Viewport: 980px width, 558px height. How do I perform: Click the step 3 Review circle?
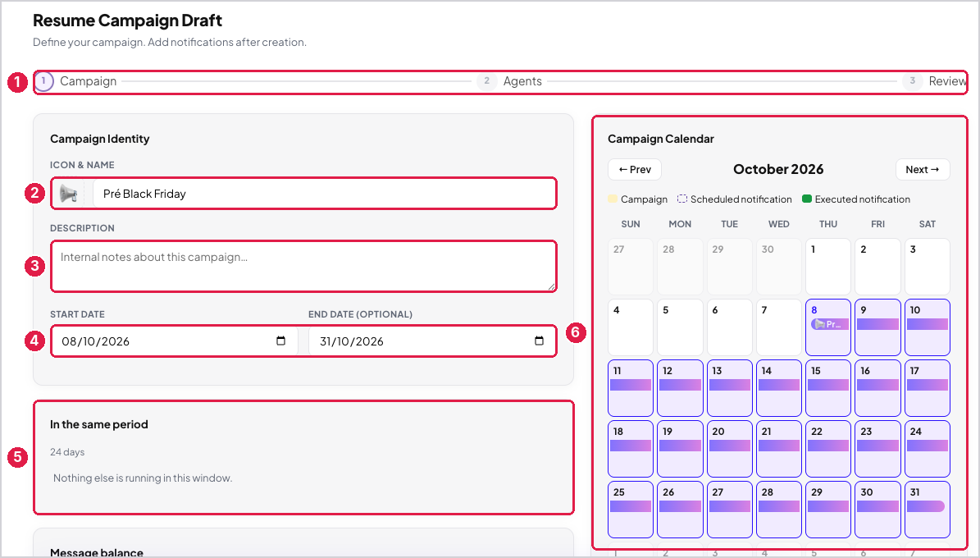tap(913, 81)
